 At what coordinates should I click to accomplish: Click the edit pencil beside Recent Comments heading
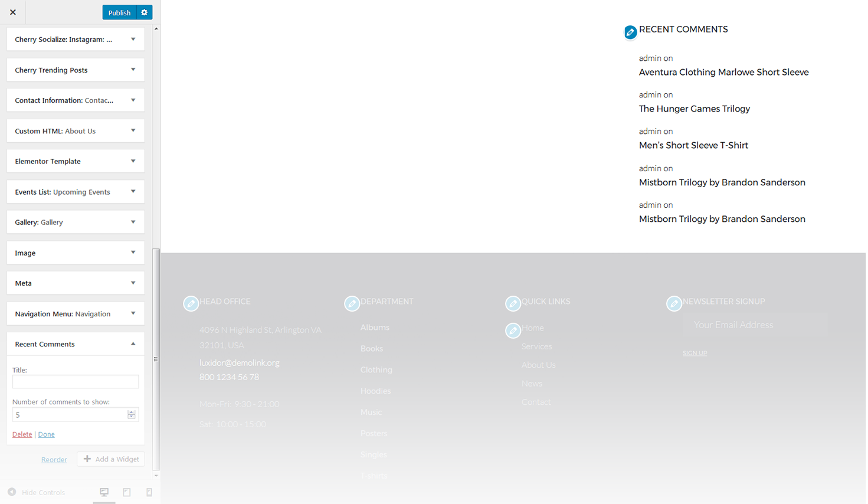point(630,32)
